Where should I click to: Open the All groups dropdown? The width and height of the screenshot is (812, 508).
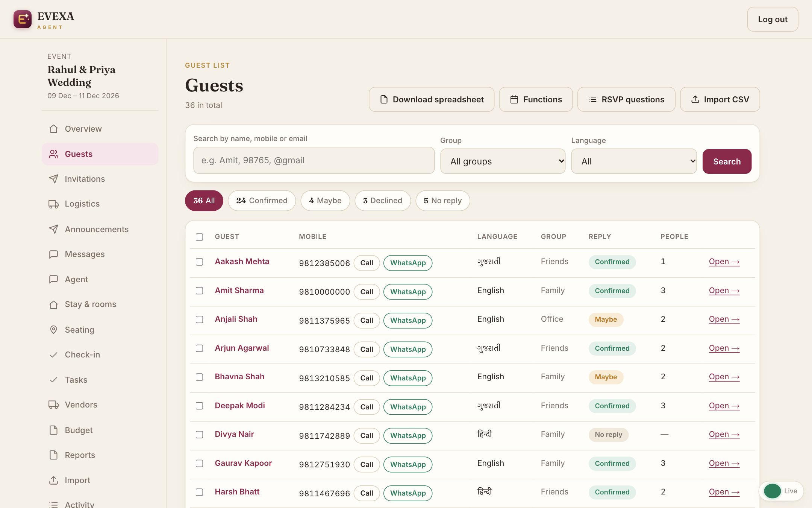tap(503, 161)
